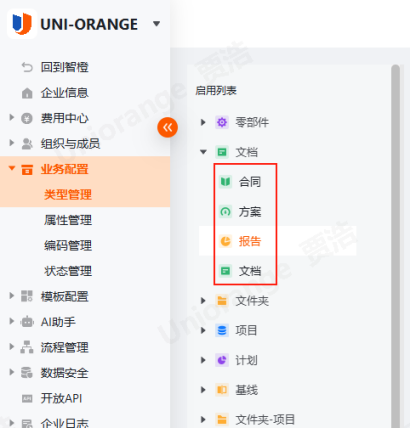The image size is (410, 428).
Task: Click the orange 报告 pie icon
Action: click(225, 241)
